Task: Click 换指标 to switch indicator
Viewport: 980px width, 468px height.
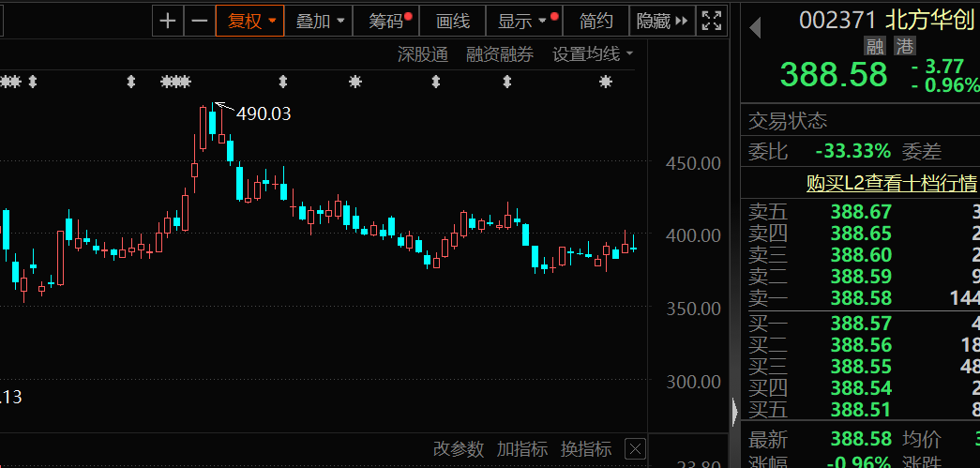Action: coord(586,449)
